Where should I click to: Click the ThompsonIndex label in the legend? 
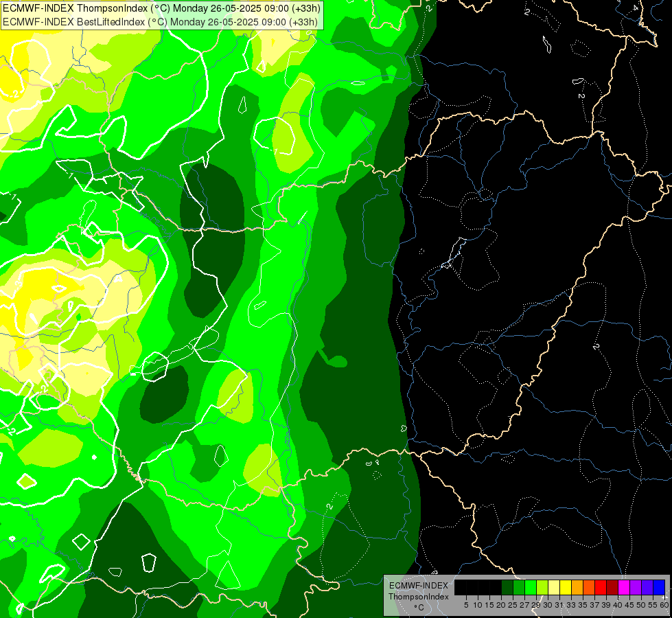point(419,597)
